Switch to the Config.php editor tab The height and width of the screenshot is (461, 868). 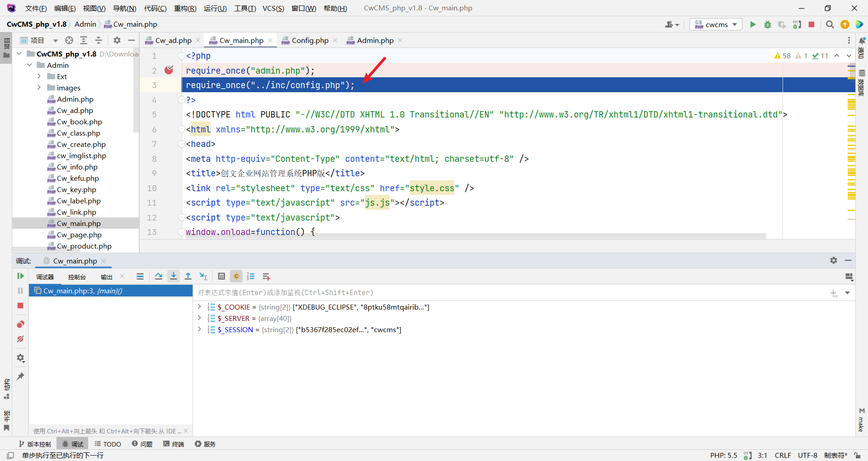point(310,40)
